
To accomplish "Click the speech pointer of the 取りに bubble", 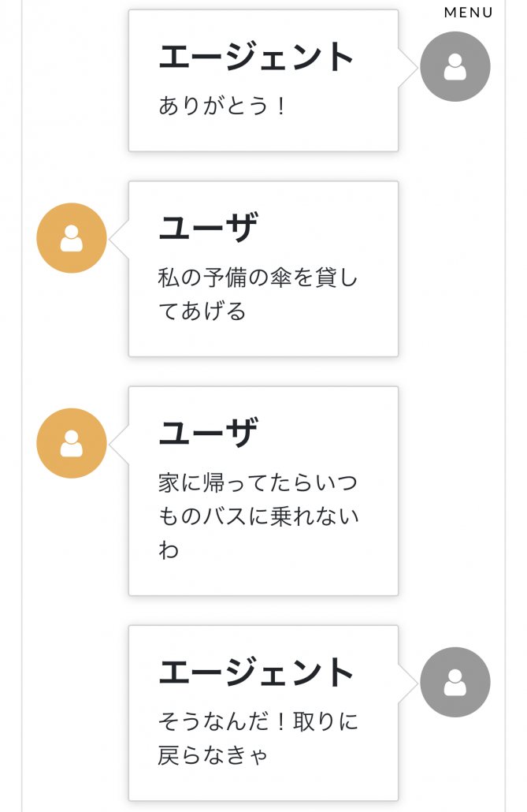I will pos(408,683).
